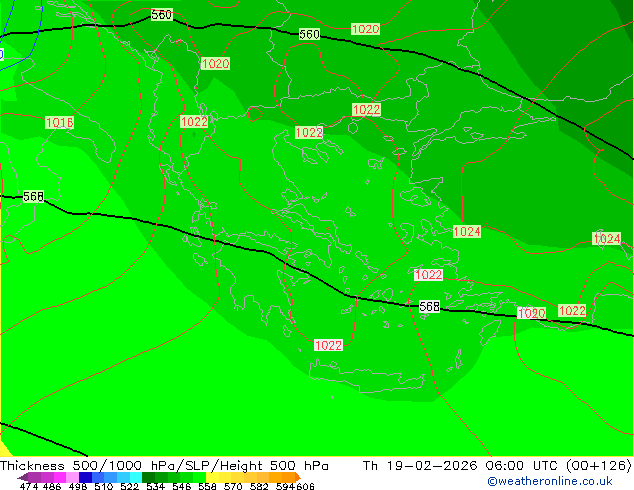Click legend value 546
This screenshot has height=490, width=634.
182,486
